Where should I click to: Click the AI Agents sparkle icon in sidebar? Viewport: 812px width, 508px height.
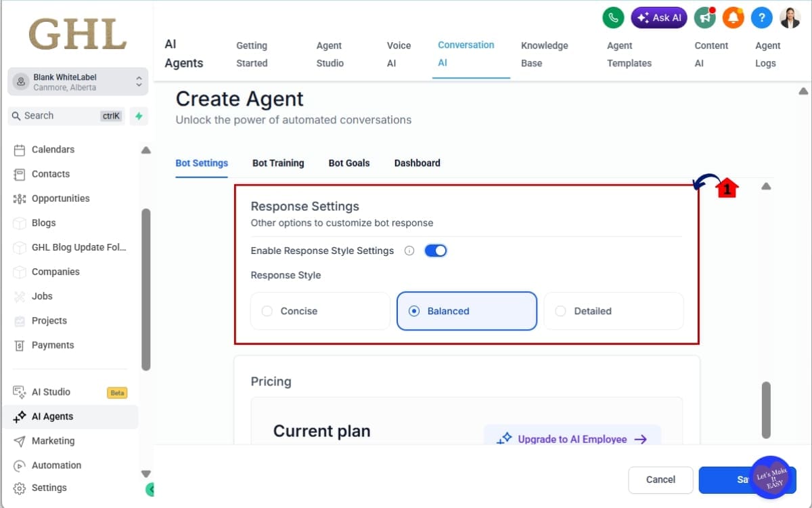(x=19, y=417)
